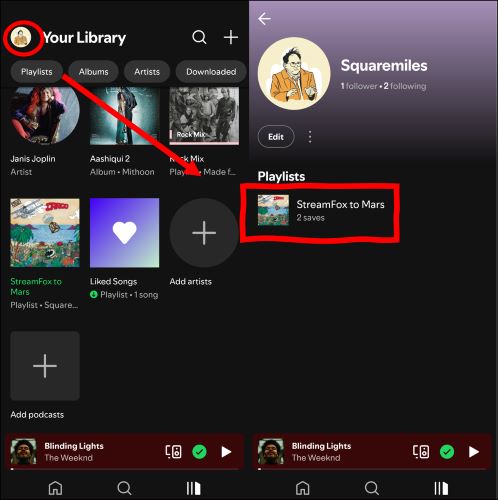Click playback progress bar in profile mini player

click(373, 469)
